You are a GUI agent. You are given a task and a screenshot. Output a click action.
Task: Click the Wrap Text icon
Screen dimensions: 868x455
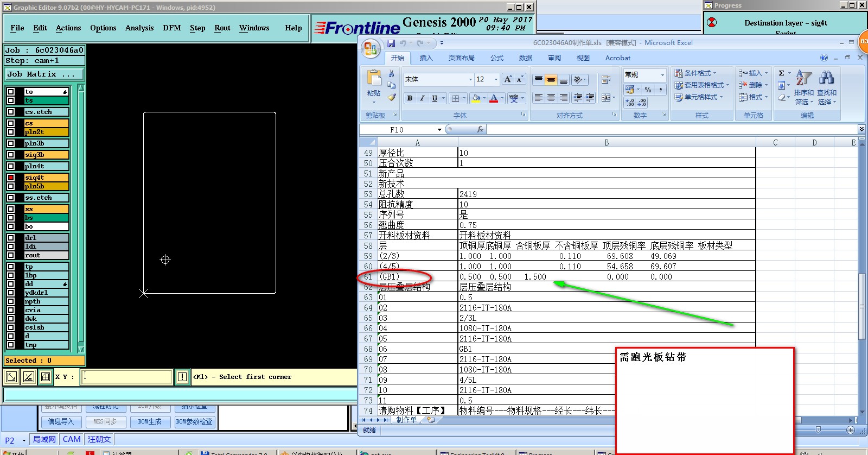(606, 80)
